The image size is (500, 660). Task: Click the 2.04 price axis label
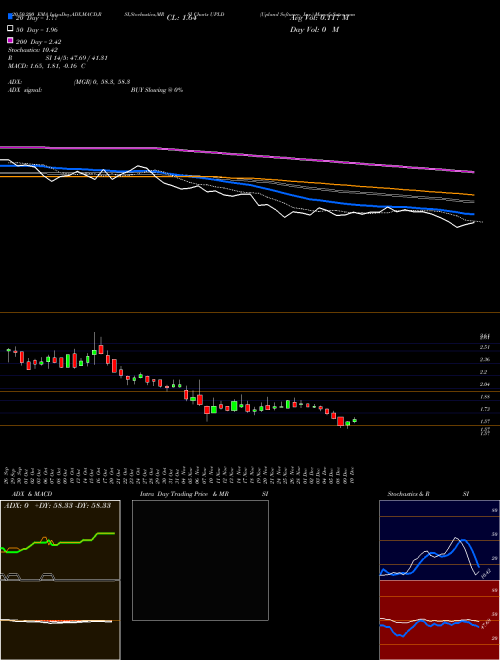point(485,384)
